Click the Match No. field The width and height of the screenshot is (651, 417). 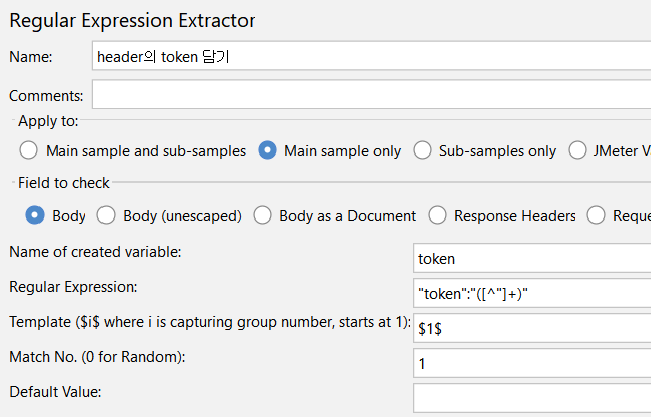coord(530,363)
